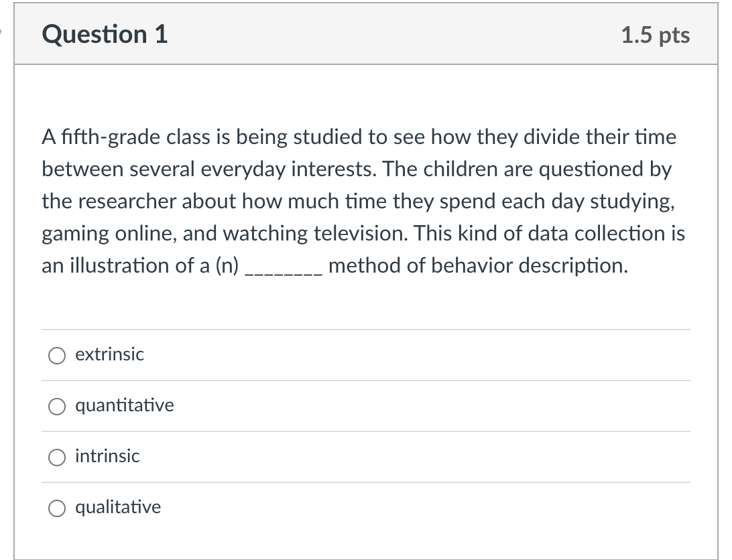
Task: Click the qualitative answer row
Action: coord(366,508)
